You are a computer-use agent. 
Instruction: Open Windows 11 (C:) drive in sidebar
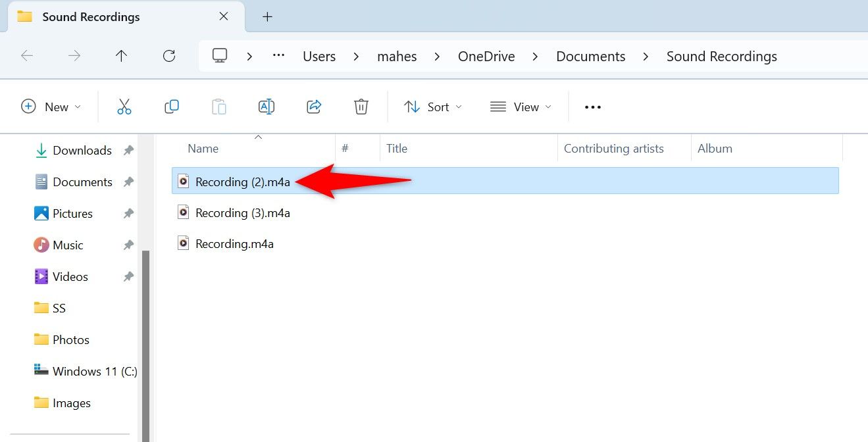[95, 372]
